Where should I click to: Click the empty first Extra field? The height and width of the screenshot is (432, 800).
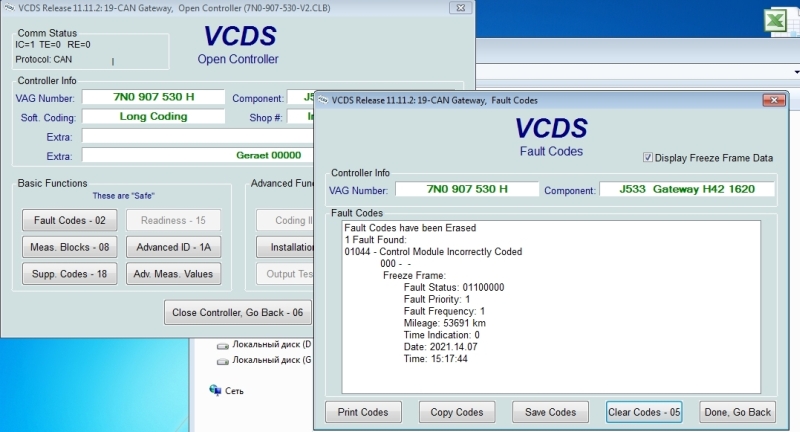point(198,136)
